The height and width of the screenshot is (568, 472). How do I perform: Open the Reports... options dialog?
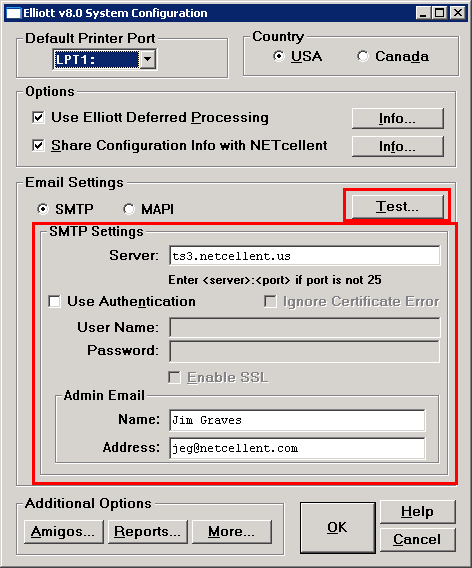[x=147, y=531]
